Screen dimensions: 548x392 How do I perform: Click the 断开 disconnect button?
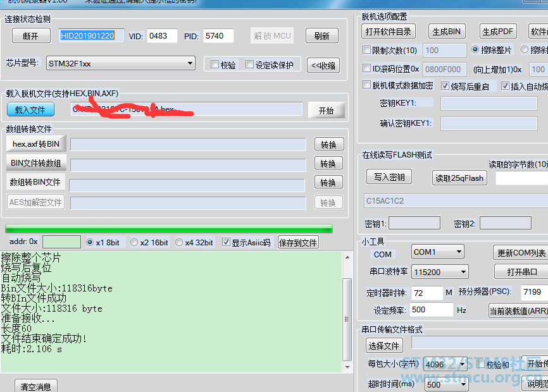click(30, 36)
